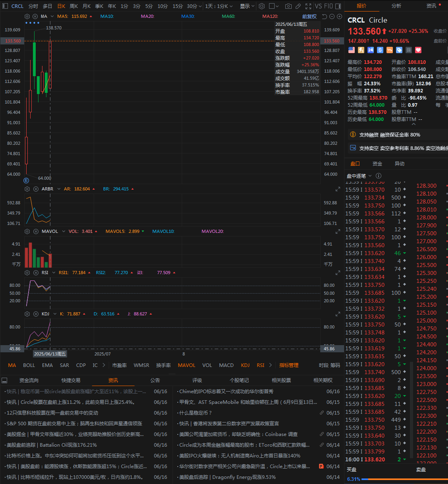
Task: Click the 2025/06/13周五 date marker
Action: (50, 354)
